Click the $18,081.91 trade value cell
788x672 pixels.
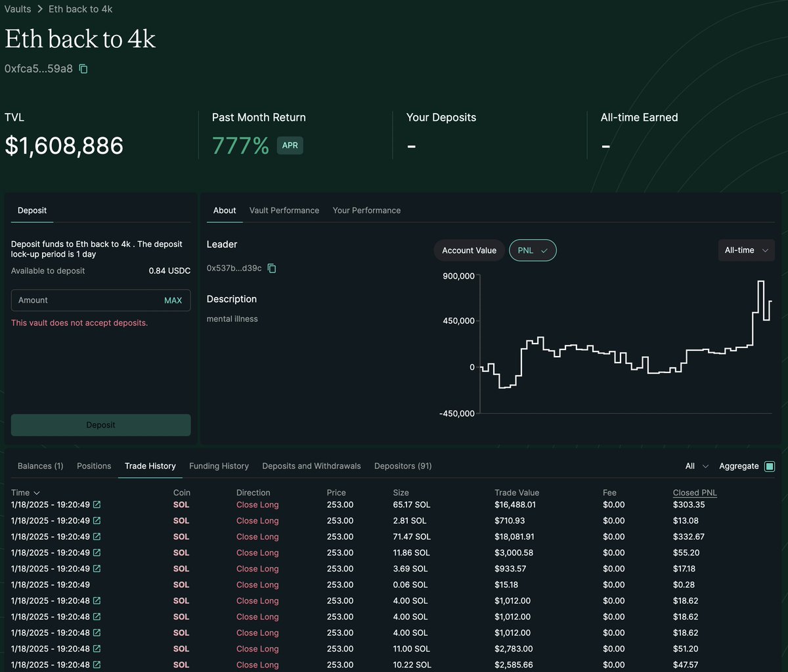515,537
